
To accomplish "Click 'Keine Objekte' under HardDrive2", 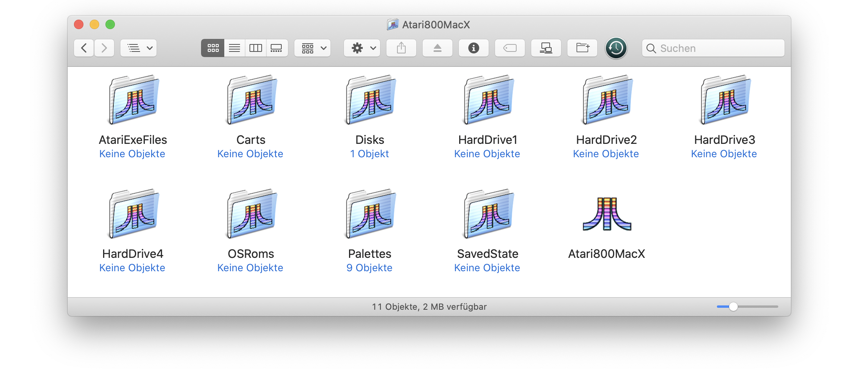I will pos(606,154).
